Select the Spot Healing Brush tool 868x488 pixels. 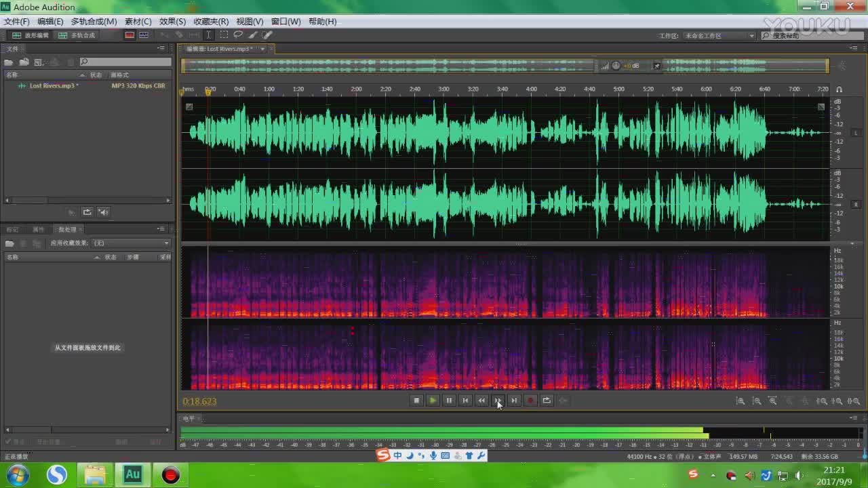(267, 35)
